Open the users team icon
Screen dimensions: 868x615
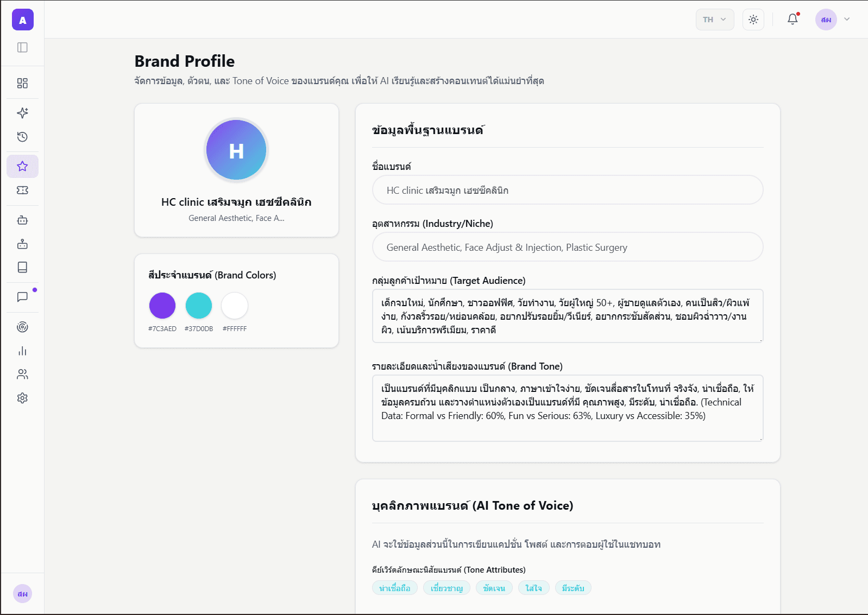[22, 375]
